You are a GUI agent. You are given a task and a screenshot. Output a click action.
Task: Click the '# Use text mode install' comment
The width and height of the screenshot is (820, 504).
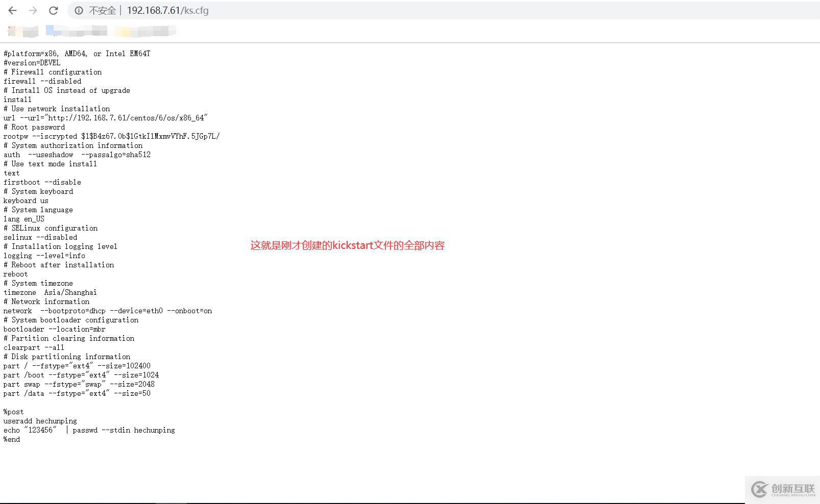pos(50,164)
